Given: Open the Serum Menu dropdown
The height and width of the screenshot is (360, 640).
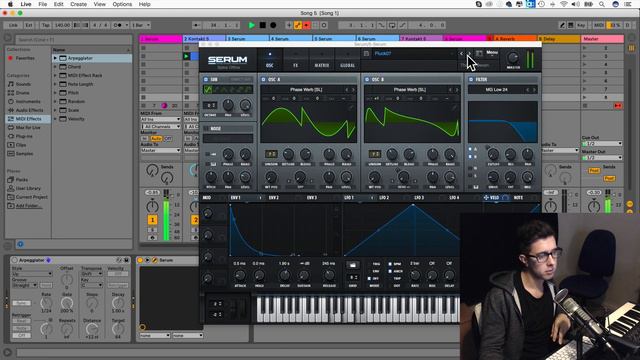Looking at the screenshot, I should pyautogui.click(x=492, y=53).
